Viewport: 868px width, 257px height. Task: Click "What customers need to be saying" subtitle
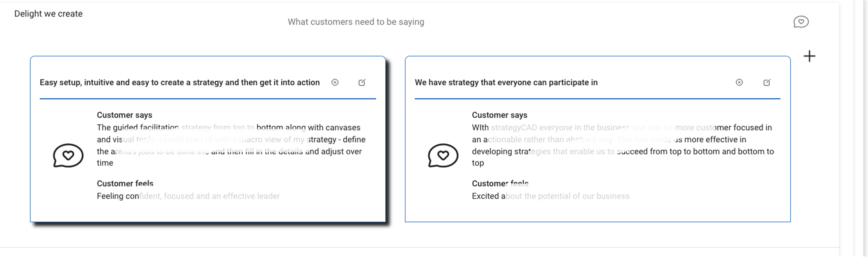click(x=356, y=22)
